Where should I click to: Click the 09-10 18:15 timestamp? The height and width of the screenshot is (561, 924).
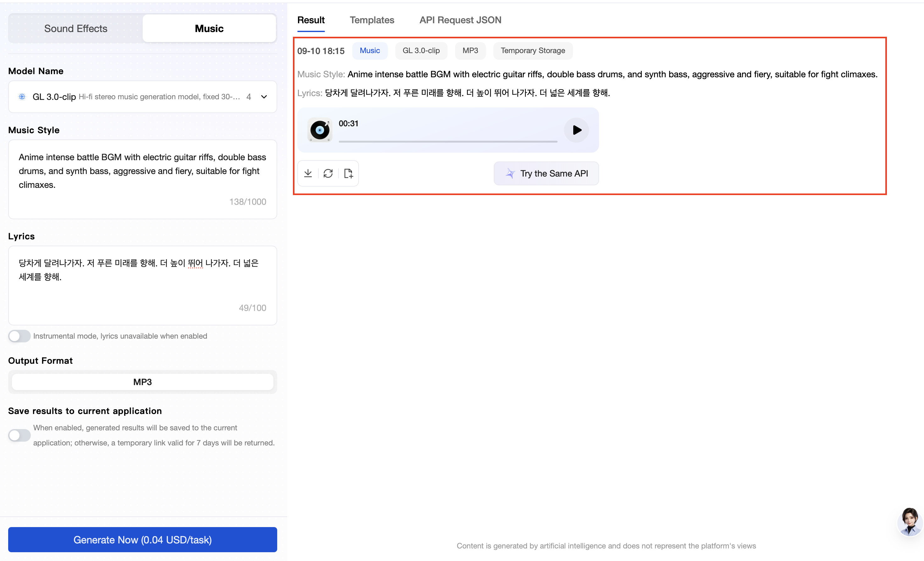click(321, 51)
